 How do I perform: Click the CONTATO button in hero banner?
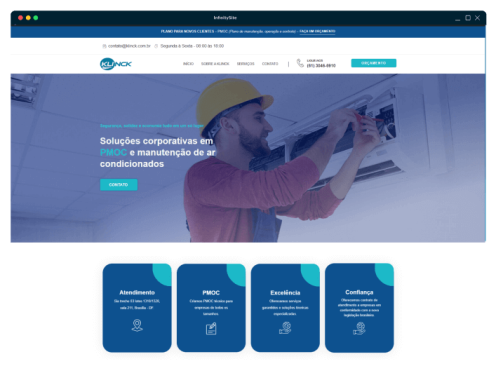pyautogui.click(x=119, y=185)
